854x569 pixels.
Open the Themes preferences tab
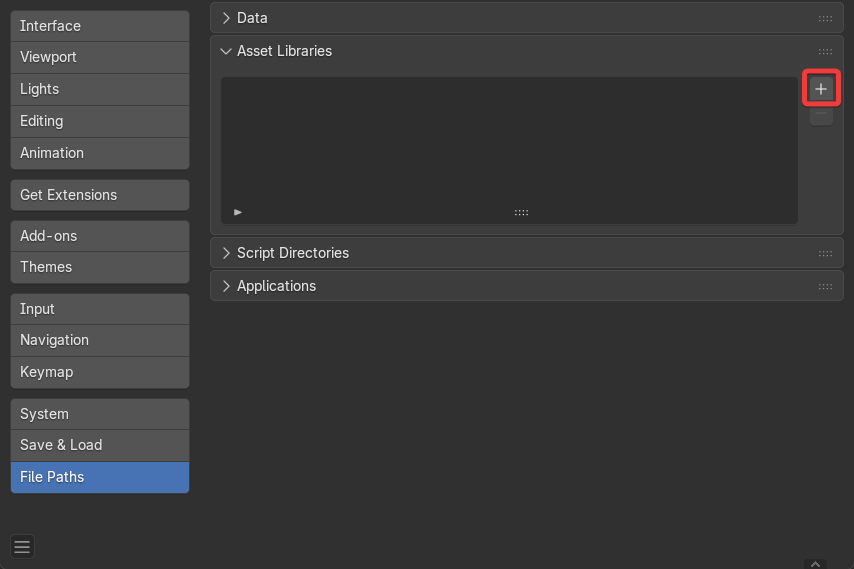(x=99, y=267)
